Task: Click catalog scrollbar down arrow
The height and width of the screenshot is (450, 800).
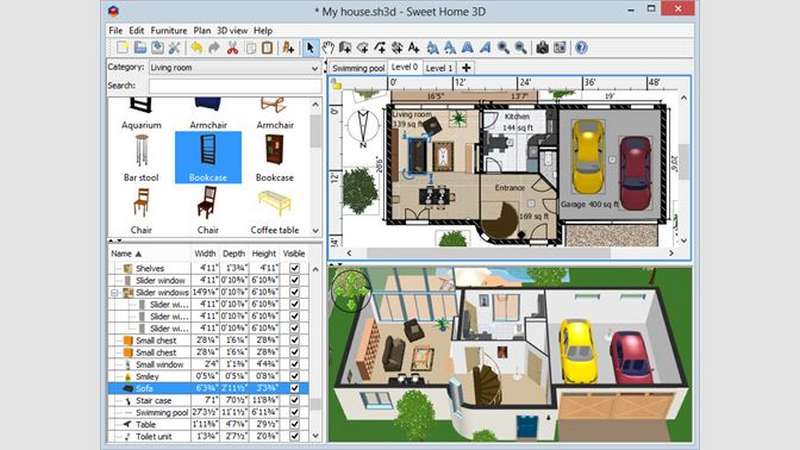Action: pyautogui.click(x=315, y=231)
